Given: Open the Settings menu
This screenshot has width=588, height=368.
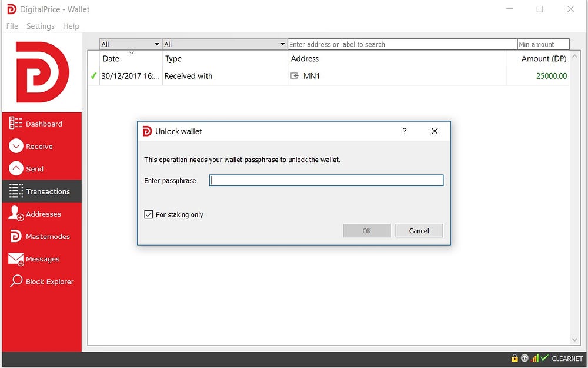Looking at the screenshot, I should 41,26.
